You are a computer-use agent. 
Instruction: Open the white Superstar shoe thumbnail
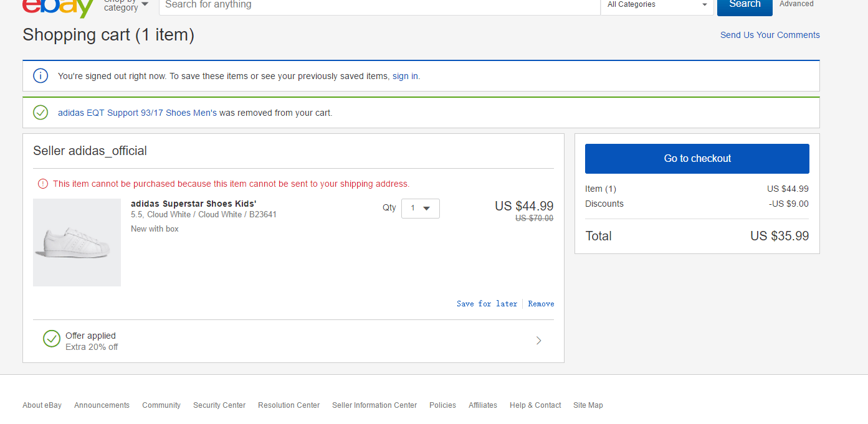tap(77, 242)
